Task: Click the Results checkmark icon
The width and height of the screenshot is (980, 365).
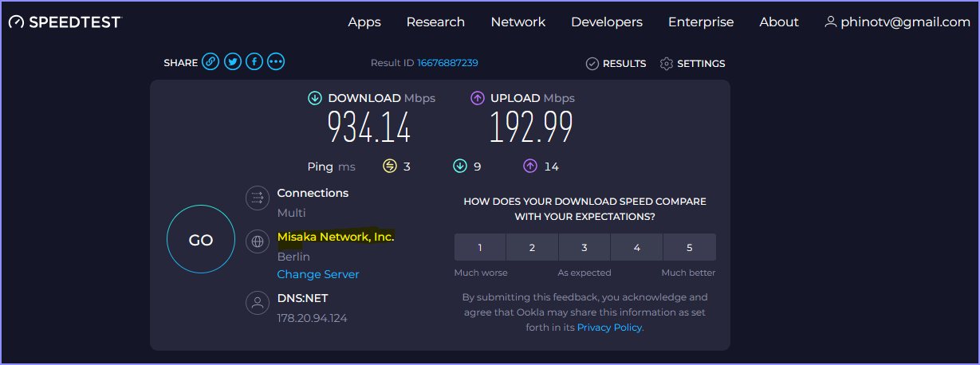Action: [x=592, y=64]
